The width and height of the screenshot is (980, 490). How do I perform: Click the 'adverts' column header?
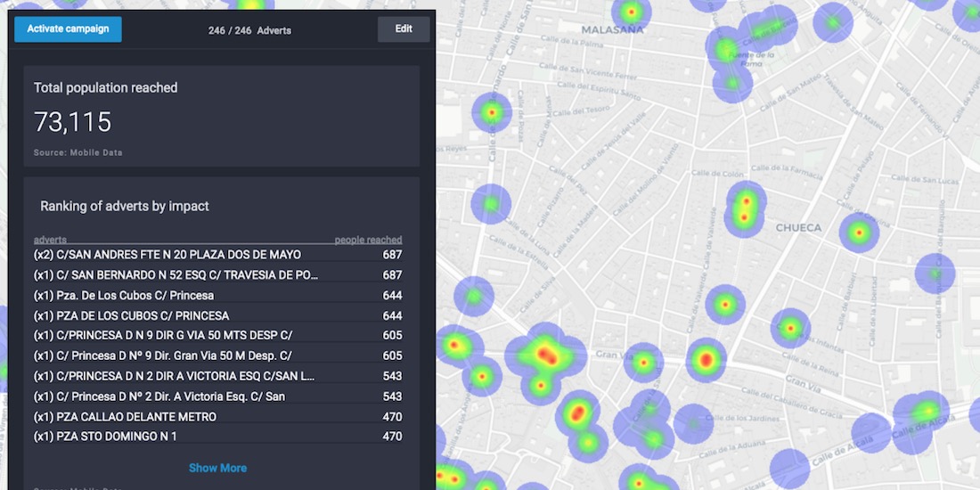[50, 240]
